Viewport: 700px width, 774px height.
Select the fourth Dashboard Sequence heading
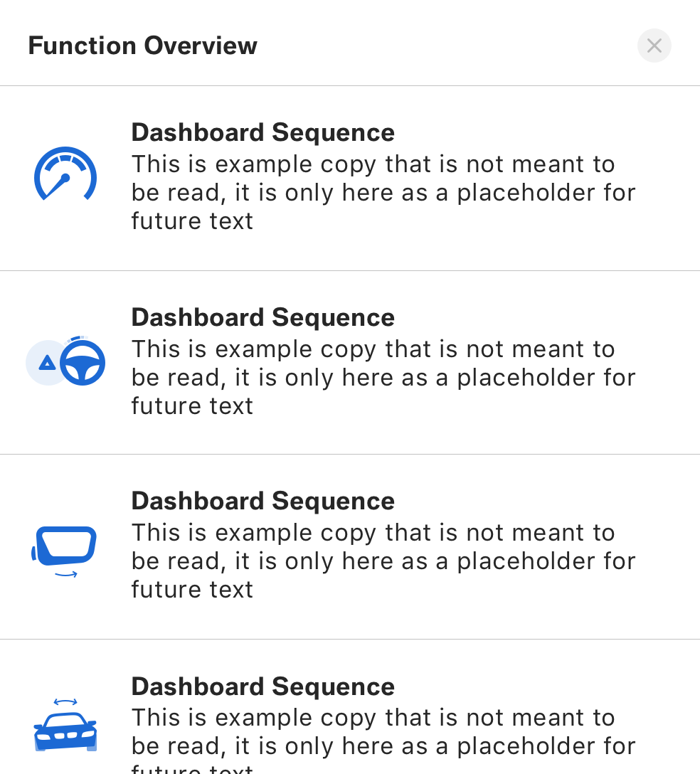click(262, 686)
